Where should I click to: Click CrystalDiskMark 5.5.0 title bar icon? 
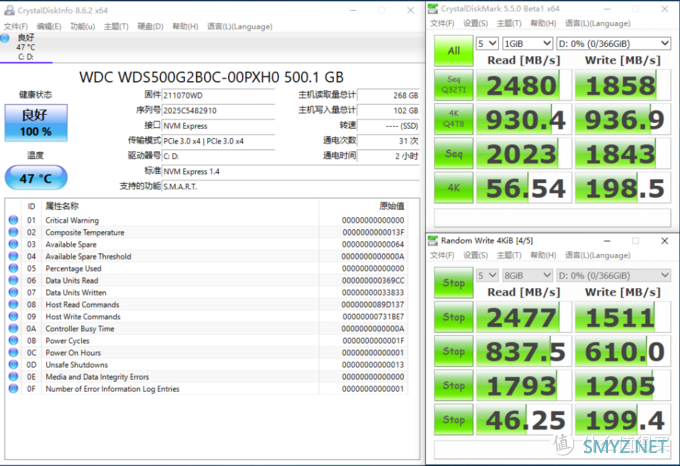point(433,9)
